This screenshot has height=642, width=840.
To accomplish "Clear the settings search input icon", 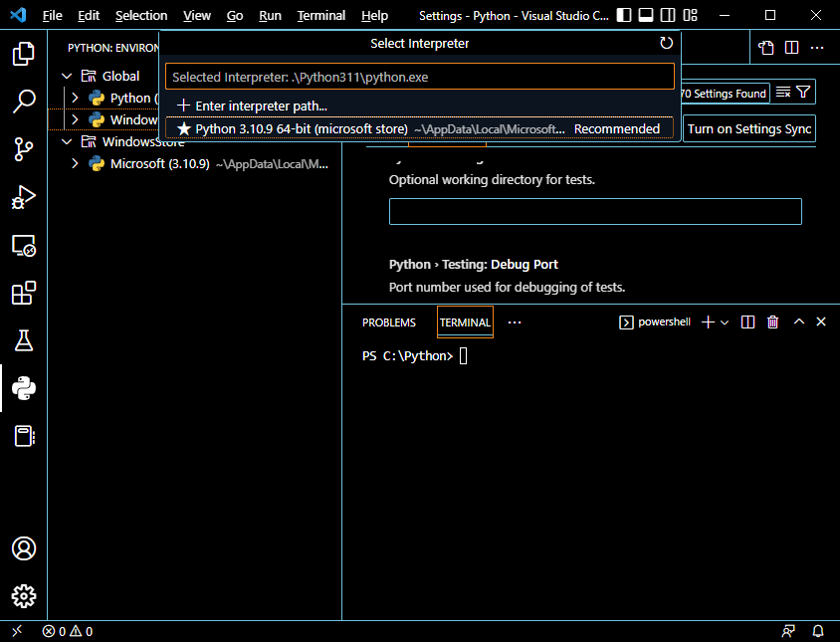I will [783, 93].
